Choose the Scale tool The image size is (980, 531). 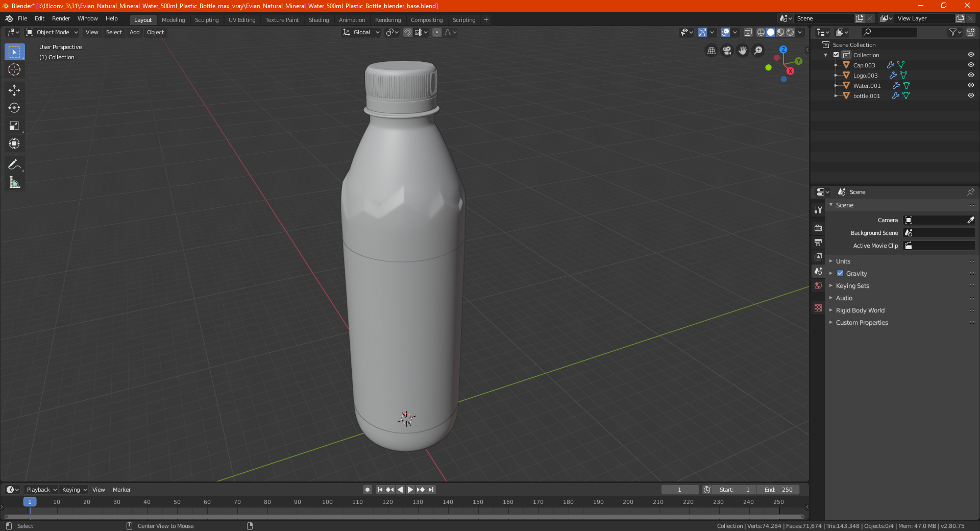click(14, 126)
